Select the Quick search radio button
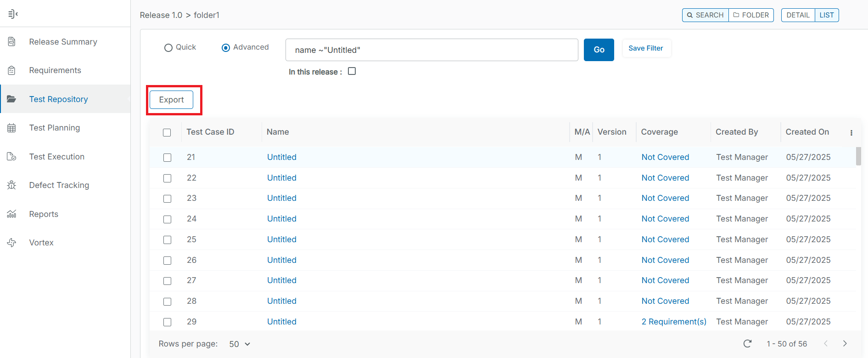This screenshot has width=868, height=358. 168,48
